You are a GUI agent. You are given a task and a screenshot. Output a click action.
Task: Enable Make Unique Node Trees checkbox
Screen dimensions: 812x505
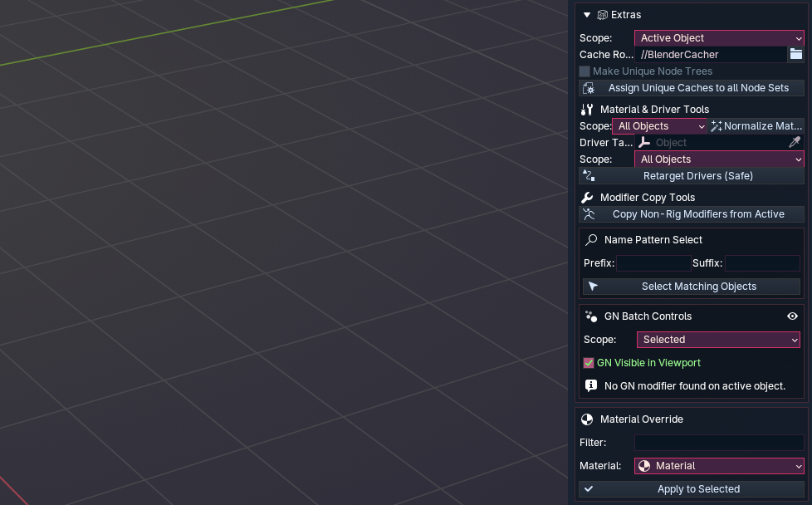click(585, 71)
